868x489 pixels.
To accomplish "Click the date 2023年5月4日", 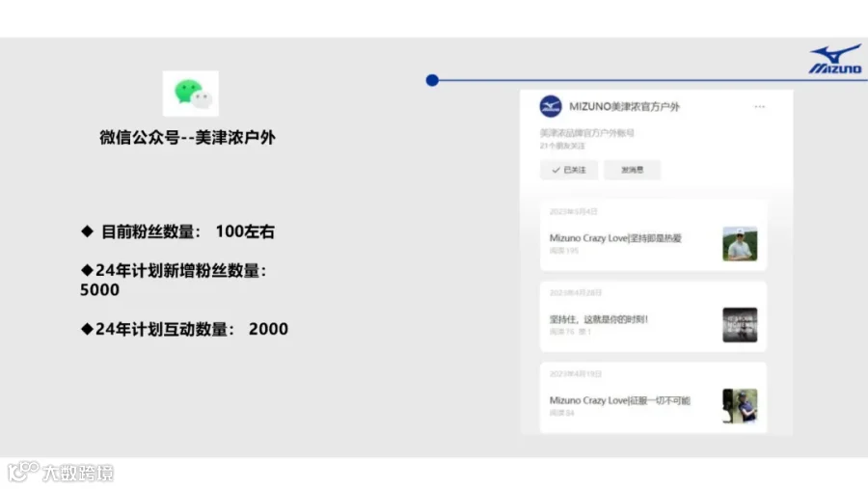I will click(x=573, y=211).
